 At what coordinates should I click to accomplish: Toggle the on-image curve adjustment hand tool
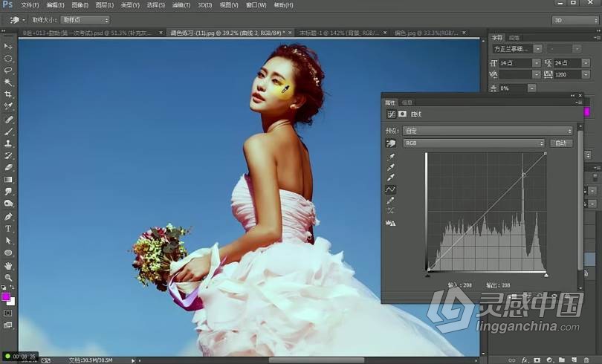tap(391, 143)
